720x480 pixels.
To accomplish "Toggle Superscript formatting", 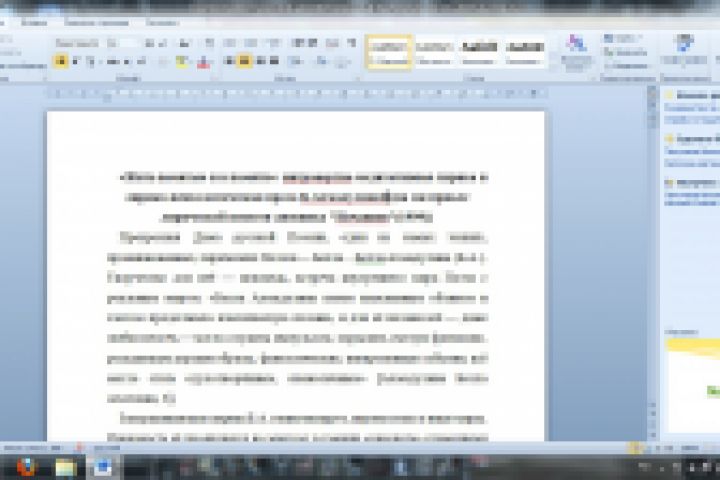I will pyautogui.click(x=141, y=61).
